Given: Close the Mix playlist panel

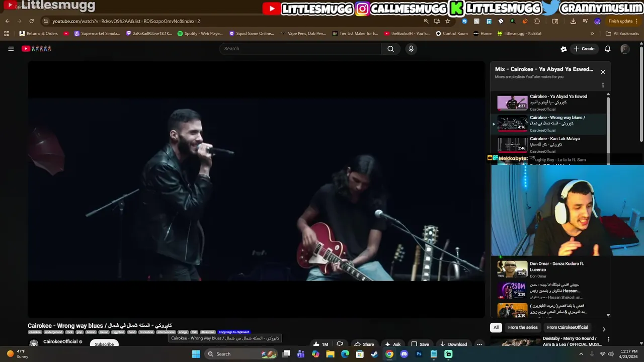Looking at the screenshot, I should coord(603,72).
